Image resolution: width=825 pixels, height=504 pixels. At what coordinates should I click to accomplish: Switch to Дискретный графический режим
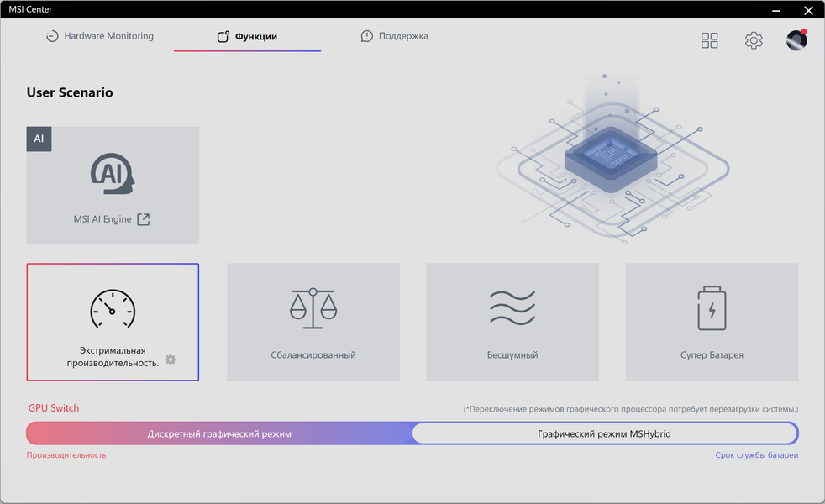(x=219, y=433)
